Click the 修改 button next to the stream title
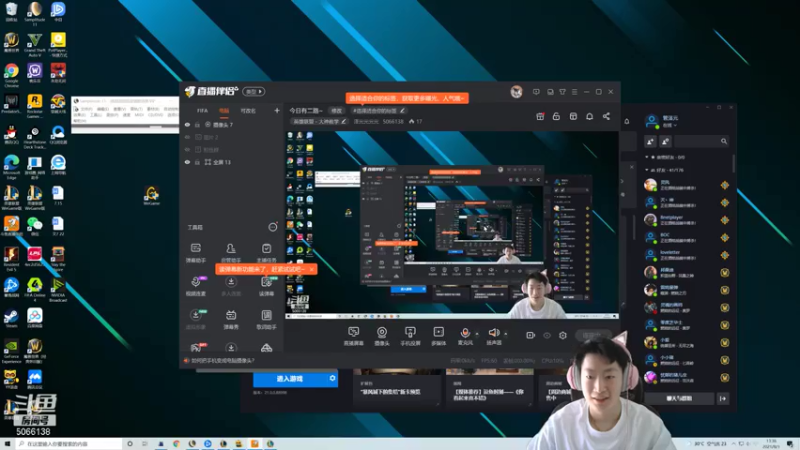 (336, 111)
